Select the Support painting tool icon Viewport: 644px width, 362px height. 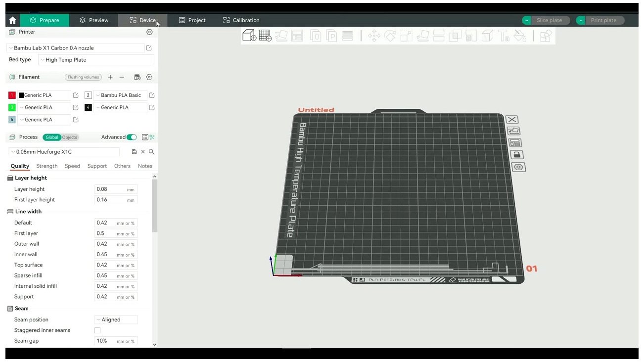(471, 36)
